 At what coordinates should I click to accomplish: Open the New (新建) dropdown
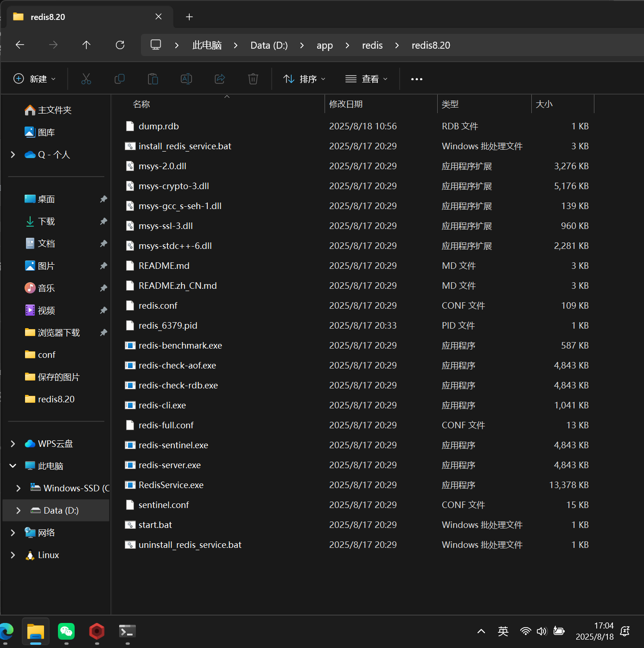coord(35,79)
